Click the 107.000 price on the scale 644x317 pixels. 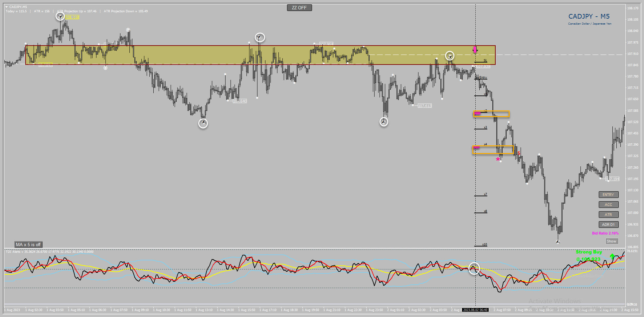click(x=633, y=213)
